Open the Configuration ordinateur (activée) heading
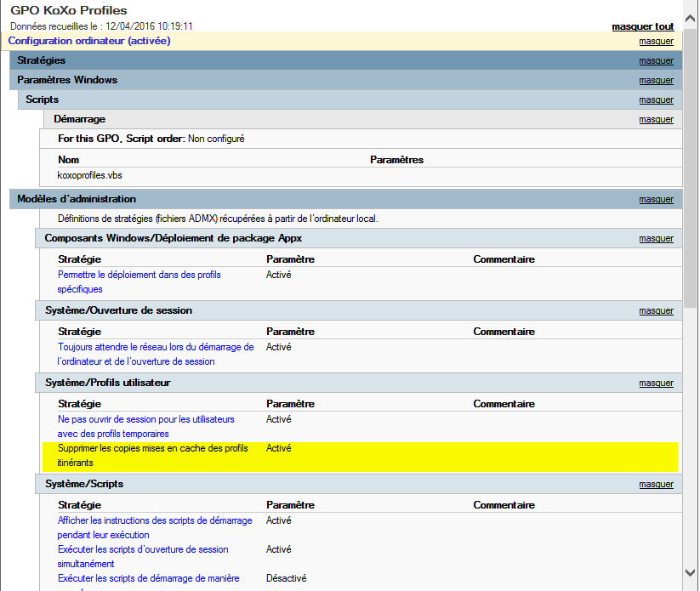Viewport: 700px width, 591px height. tap(89, 41)
